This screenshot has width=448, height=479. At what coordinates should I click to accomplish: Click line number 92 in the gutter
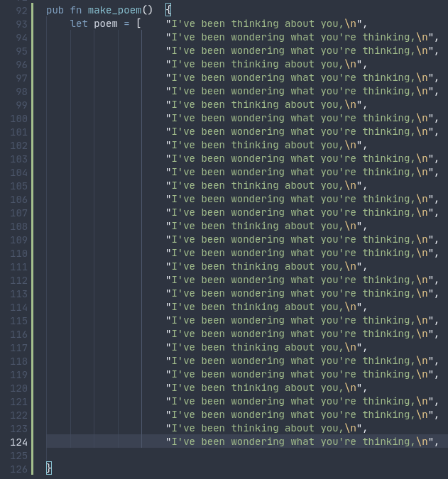point(21,10)
